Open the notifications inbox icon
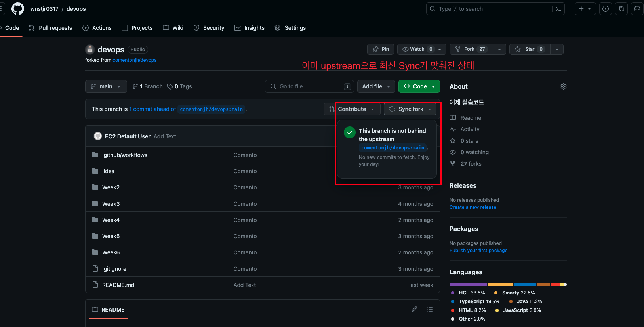The width and height of the screenshot is (644, 327). pyautogui.click(x=637, y=9)
